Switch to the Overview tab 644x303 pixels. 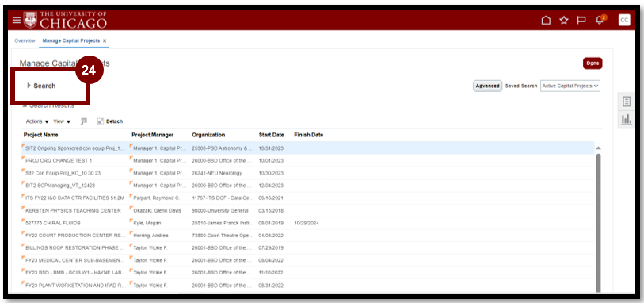(x=25, y=41)
